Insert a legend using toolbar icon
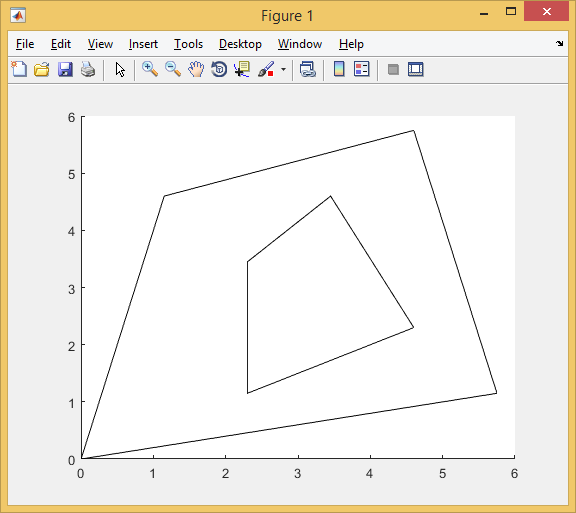 point(361,69)
